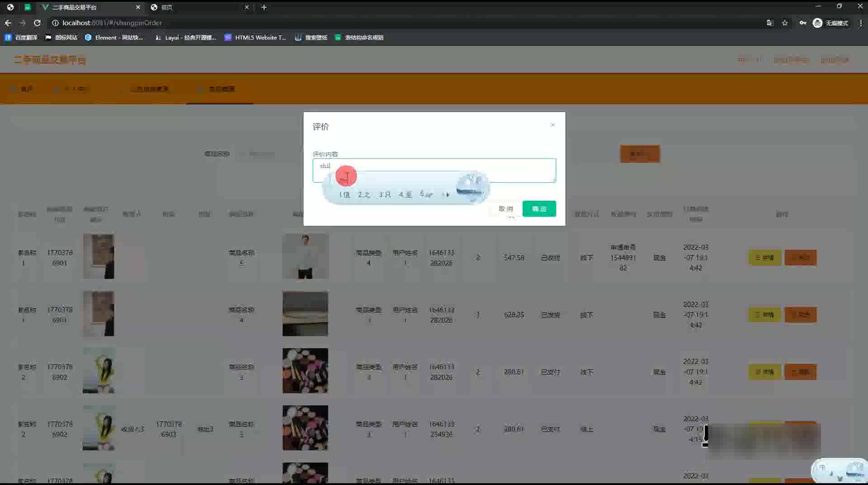The height and width of the screenshot is (485, 868).
Task: Select the 个人中心 item in orange nav bar
Action: [72, 89]
